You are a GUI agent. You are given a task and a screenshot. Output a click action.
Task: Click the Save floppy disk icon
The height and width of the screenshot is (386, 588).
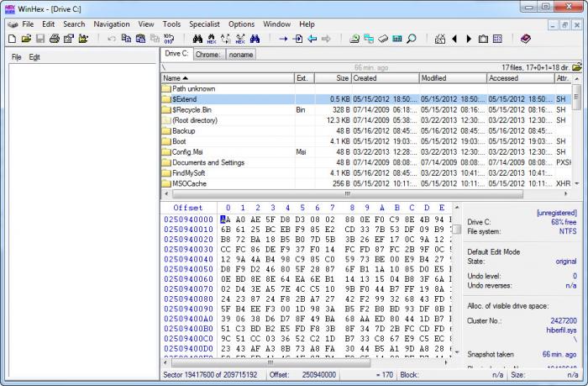(40, 39)
